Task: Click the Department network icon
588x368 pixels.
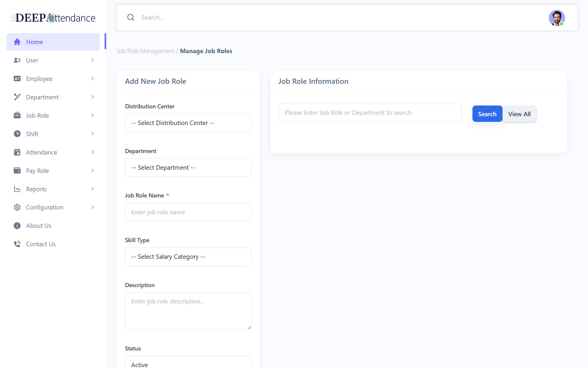Action: coord(17,97)
